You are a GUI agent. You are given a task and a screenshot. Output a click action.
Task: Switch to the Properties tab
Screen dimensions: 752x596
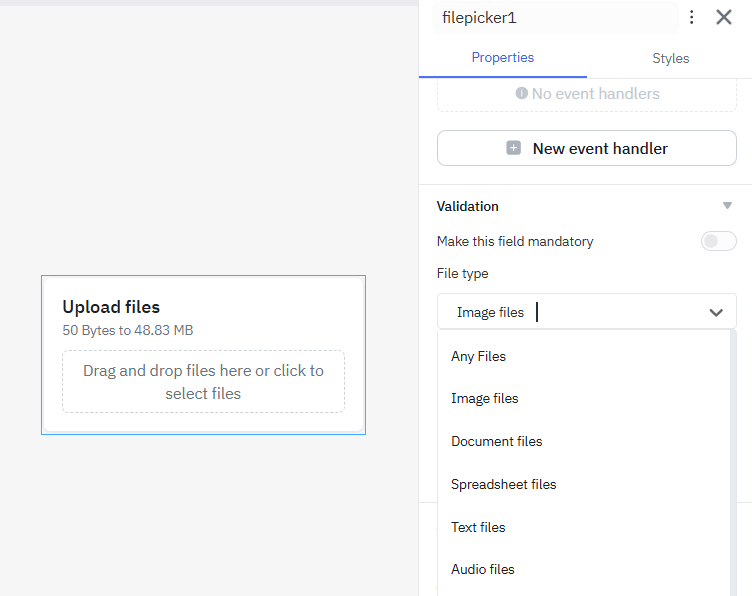502,58
